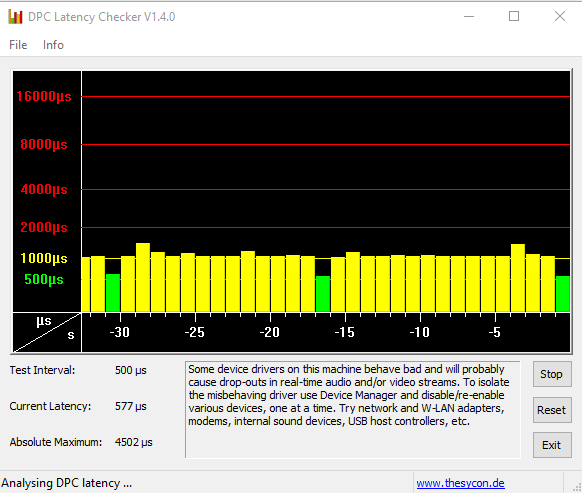Open the Info menu
Screen dimensions: 582x493
point(53,45)
